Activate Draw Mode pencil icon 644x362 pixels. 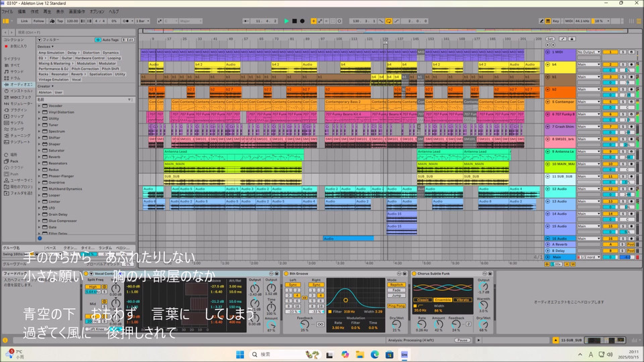pyautogui.click(x=541, y=21)
